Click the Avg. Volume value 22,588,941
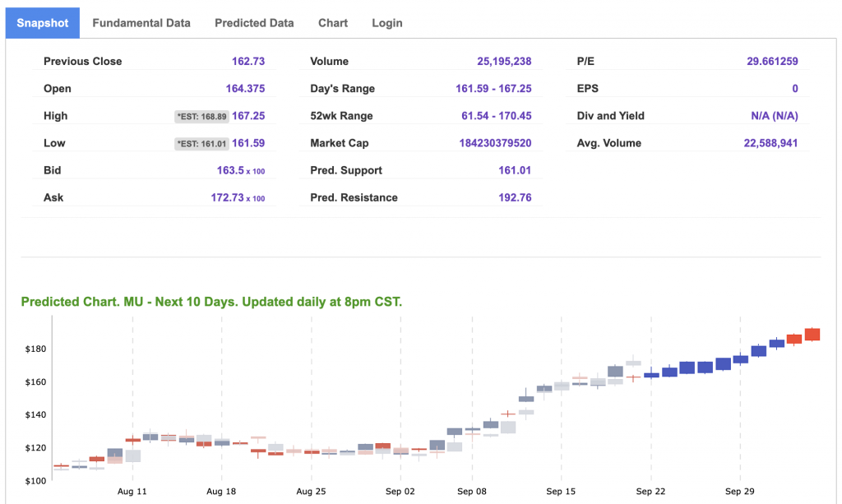Screen dimensions: 842x504 click(x=770, y=143)
